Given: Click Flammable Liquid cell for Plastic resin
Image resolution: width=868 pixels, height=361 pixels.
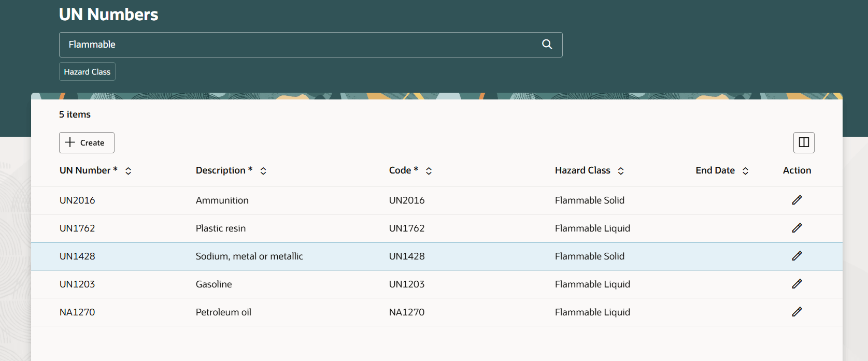Looking at the screenshot, I should coord(592,228).
